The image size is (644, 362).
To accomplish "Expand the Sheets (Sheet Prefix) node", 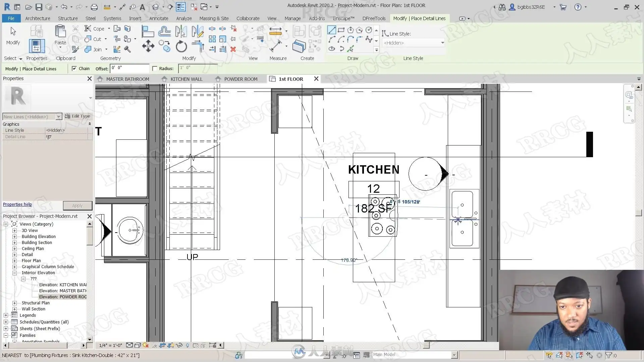I will pos(6,329).
